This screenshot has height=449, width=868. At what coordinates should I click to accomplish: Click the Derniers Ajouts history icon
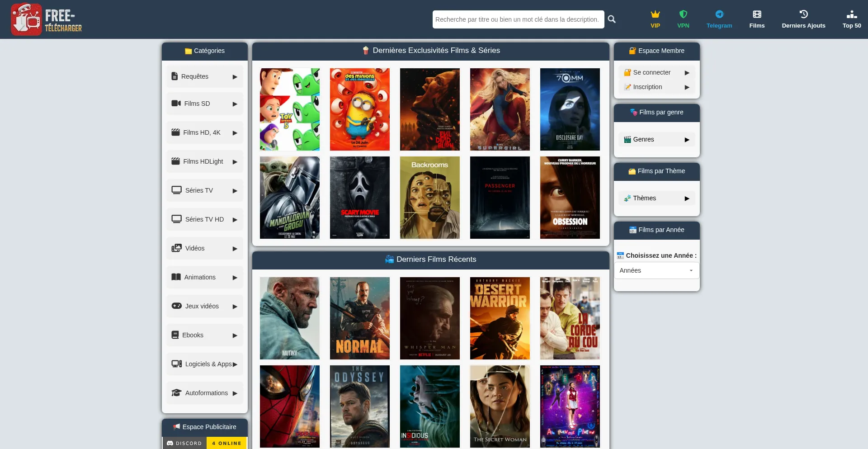point(803,14)
